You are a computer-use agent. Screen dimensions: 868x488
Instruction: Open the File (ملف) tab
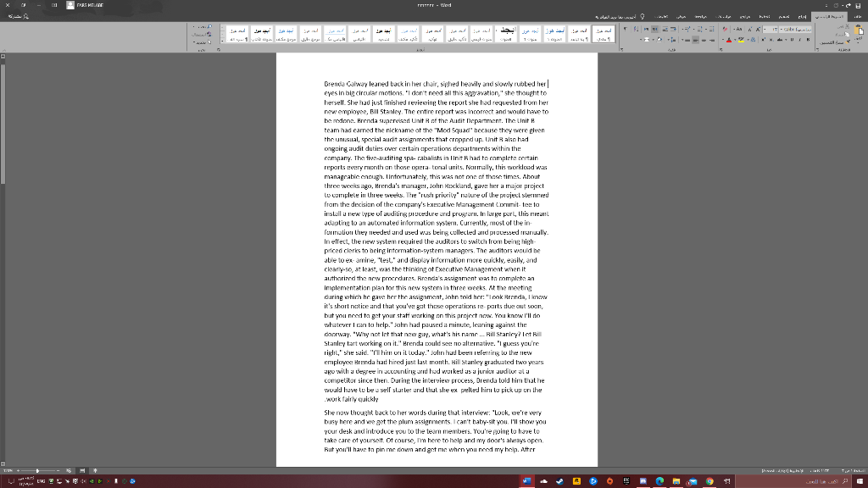858,17
